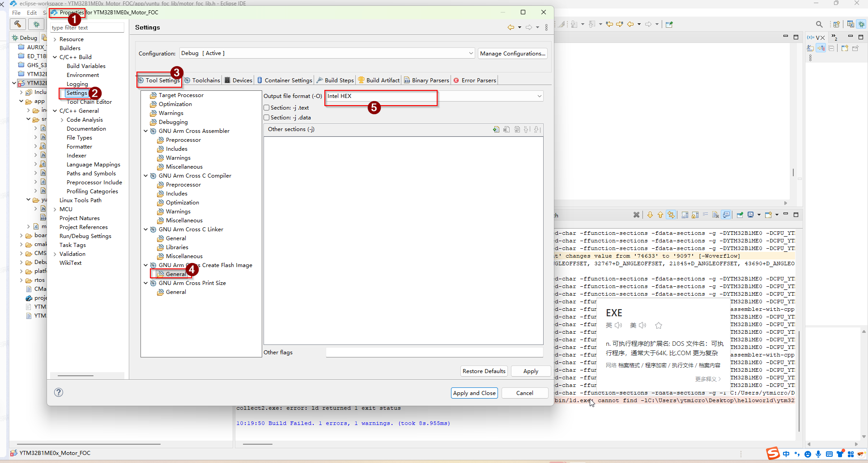Enable the Section -j .text checkbox
The width and height of the screenshot is (868, 463).
click(267, 108)
